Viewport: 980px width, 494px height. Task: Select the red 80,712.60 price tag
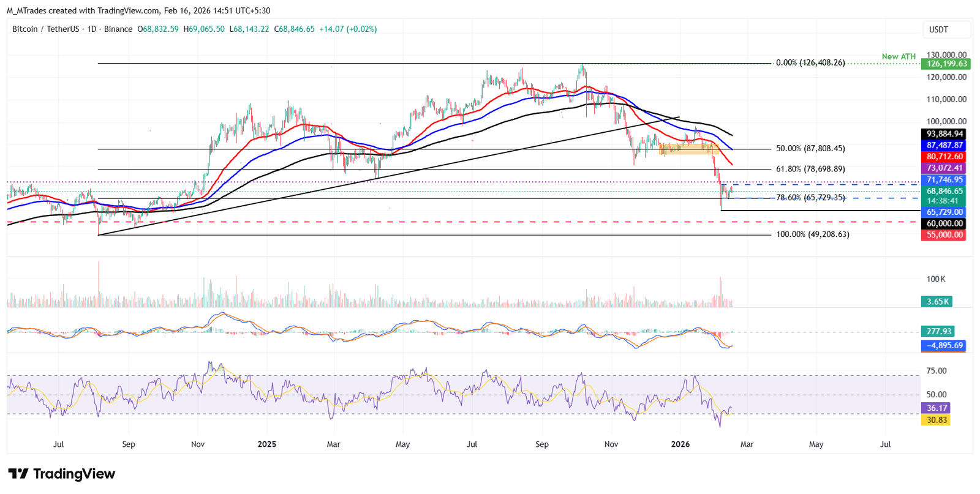click(944, 157)
